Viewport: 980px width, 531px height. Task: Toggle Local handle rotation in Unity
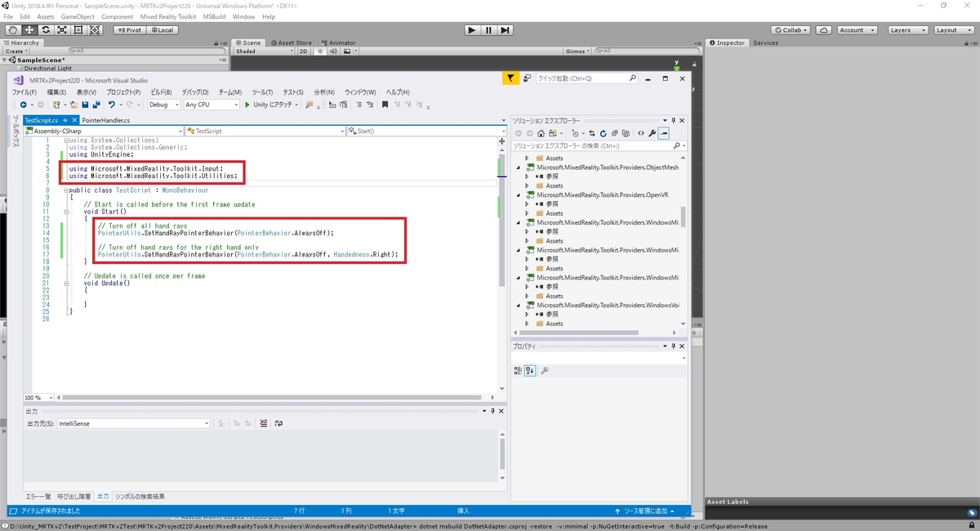tap(162, 30)
